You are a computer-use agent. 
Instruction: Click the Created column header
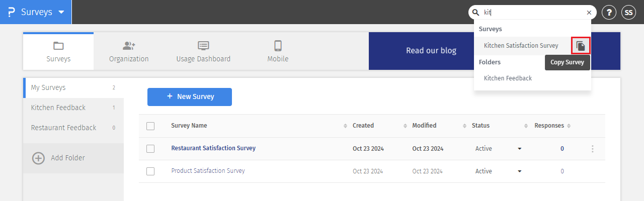[363, 126]
